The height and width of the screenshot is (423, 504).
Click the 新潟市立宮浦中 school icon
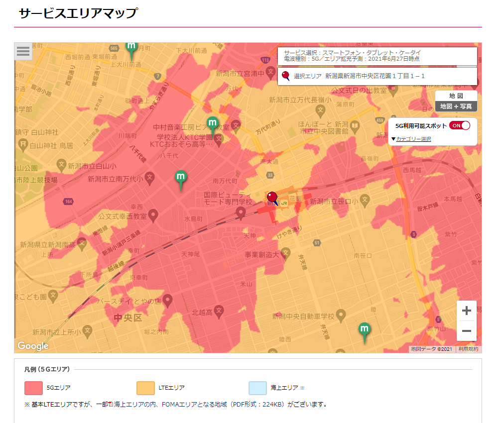271,73
